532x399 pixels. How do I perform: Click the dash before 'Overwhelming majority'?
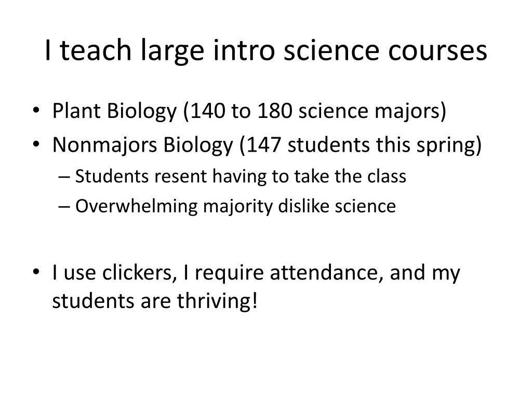pyautogui.click(x=64, y=207)
